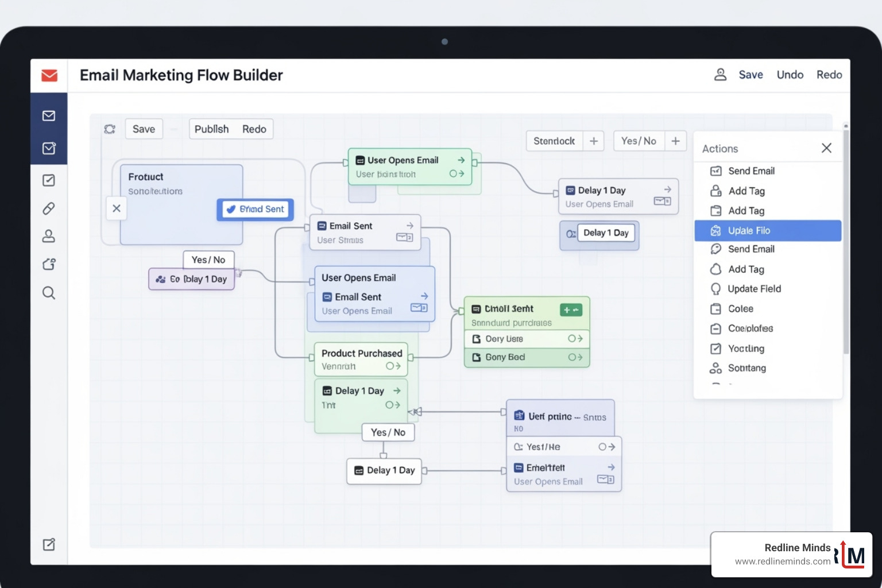
Task: Toggle the Yes/No condition above the Delay node
Action: pyautogui.click(x=208, y=260)
